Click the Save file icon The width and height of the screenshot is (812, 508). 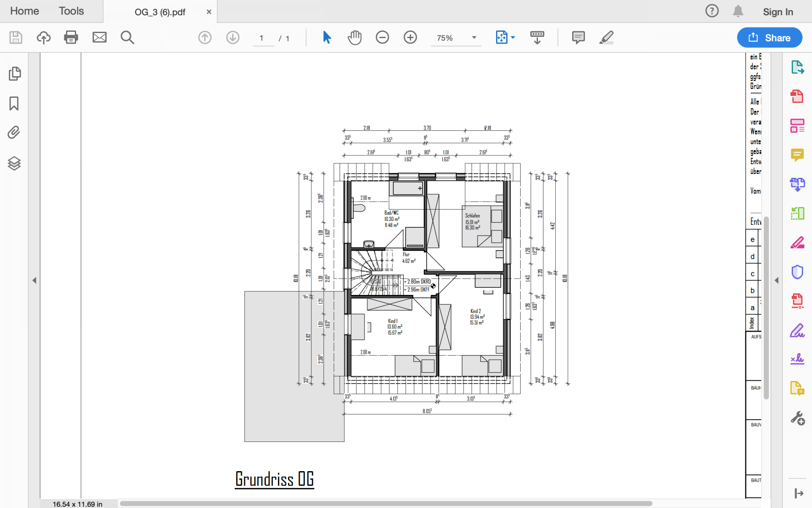[x=16, y=38]
